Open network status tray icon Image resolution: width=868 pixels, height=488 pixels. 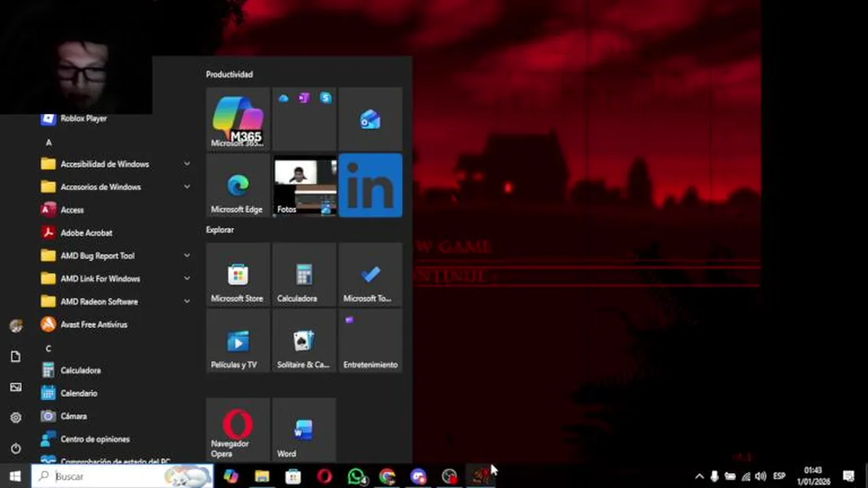[x=745, y=476]
